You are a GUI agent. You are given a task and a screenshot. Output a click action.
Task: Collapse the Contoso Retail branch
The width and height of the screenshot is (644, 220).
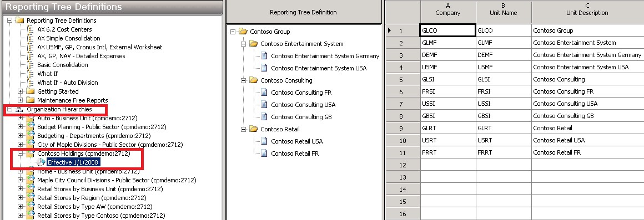(244, 129)
